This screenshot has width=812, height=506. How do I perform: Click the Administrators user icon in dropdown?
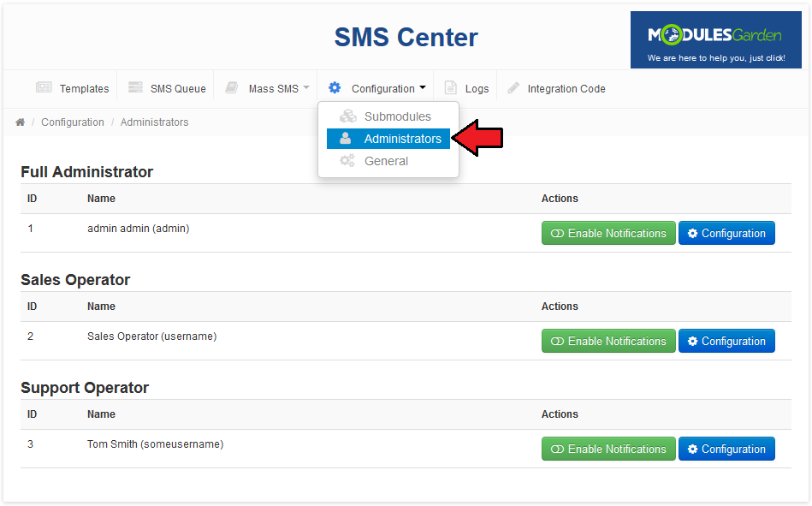click(346, 139)
